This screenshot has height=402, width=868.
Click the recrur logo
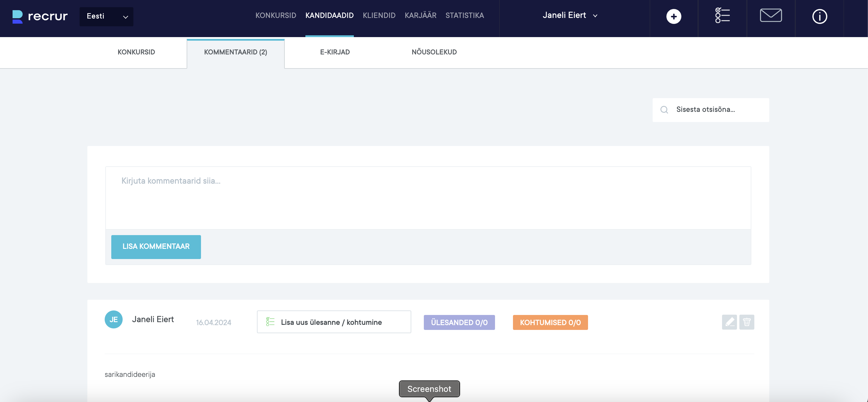[40, 16]
